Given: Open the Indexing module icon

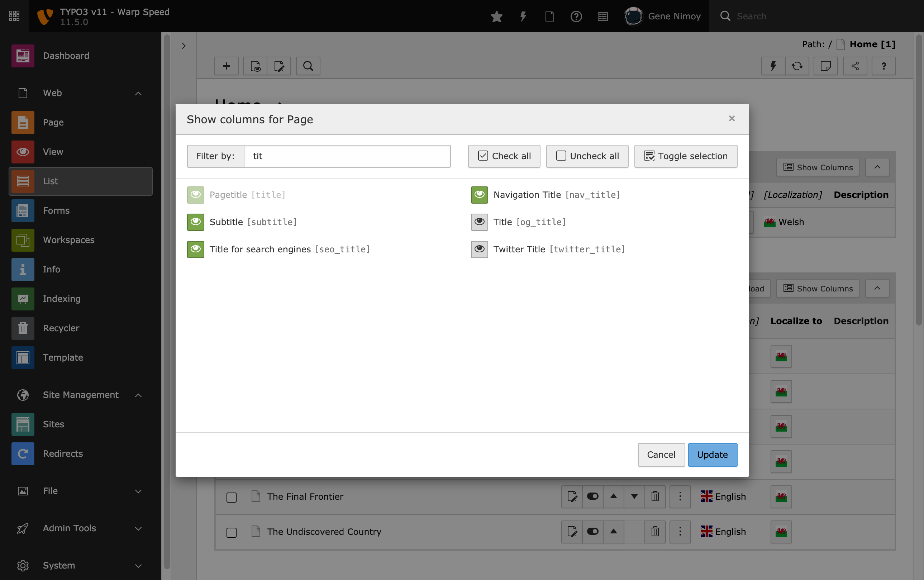Looking at the screenshot, I should (22, 298).
